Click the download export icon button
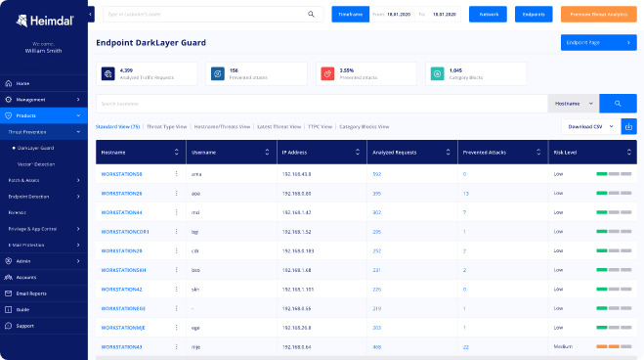The width and height of the screenshot is (644, 360). coord(628,126)
